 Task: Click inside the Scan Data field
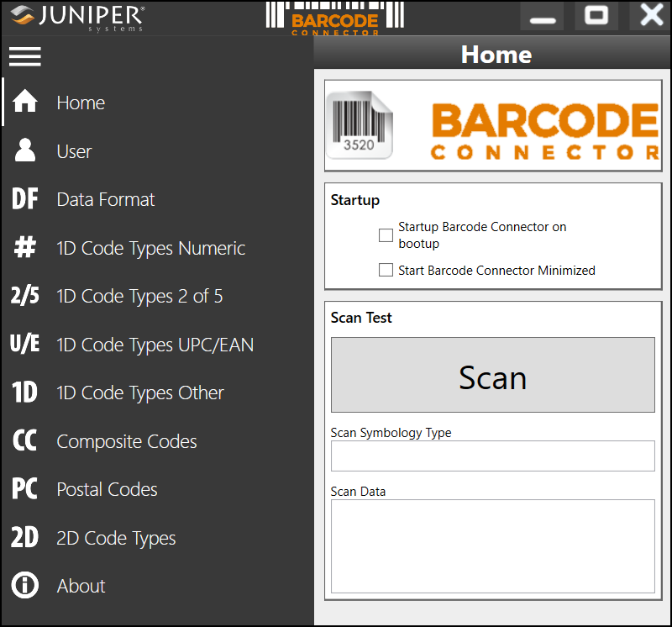pyautogui.click(x=492, y=545)
